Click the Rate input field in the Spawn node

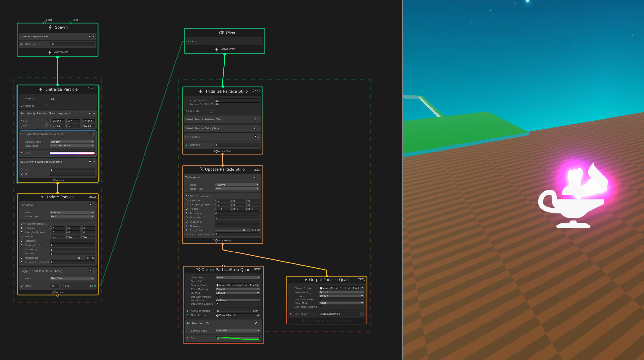point(72,44)
